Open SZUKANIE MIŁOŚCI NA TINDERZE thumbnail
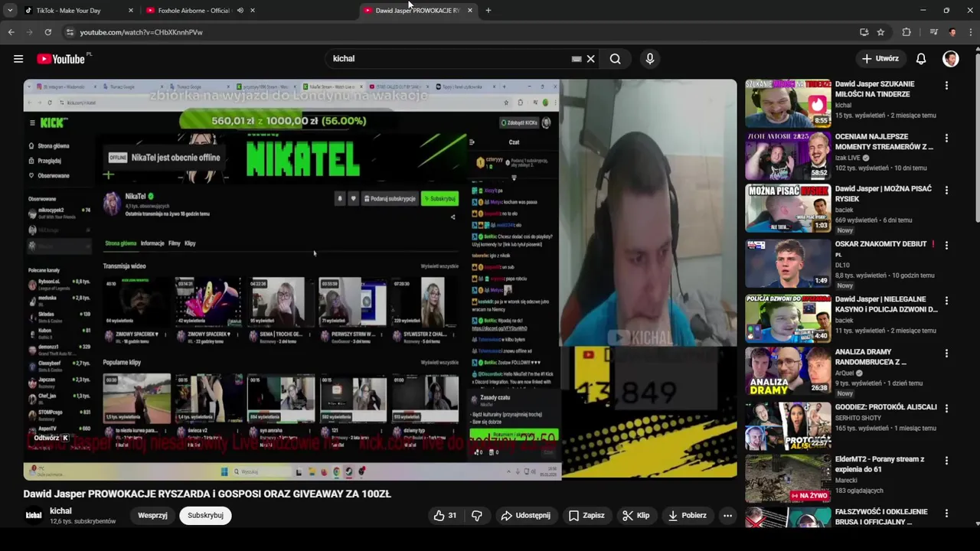The width and height of the screenshot is (980, 551). click(x=788, y=103)
